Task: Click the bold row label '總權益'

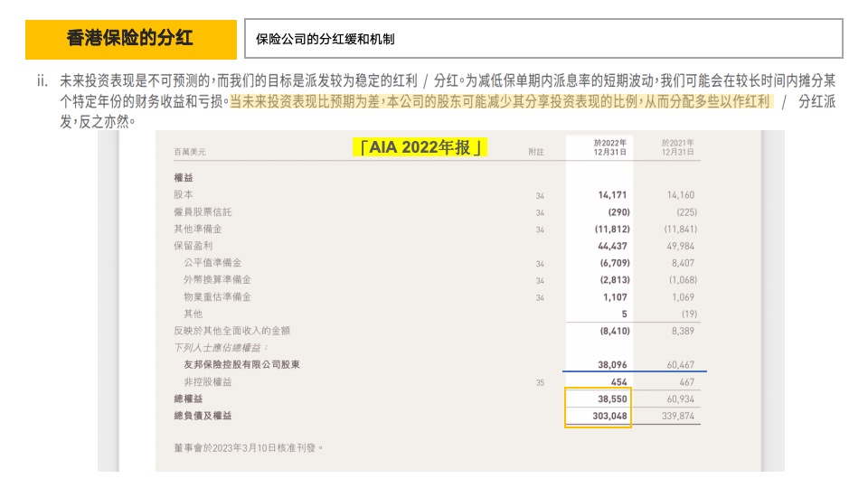Action: (x=188, y=399)
